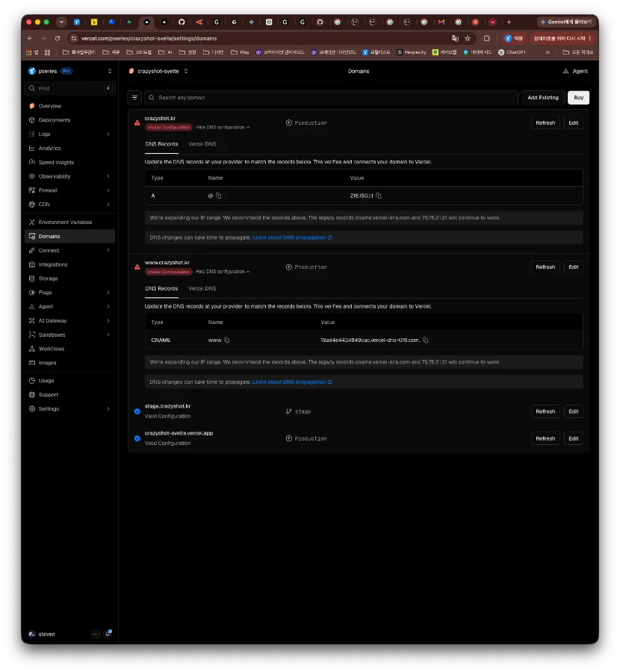The width and height of the screenshot is (620, 672).
Task: Expand the Settings sidebar chevron
Action: (x=108, y=409)
